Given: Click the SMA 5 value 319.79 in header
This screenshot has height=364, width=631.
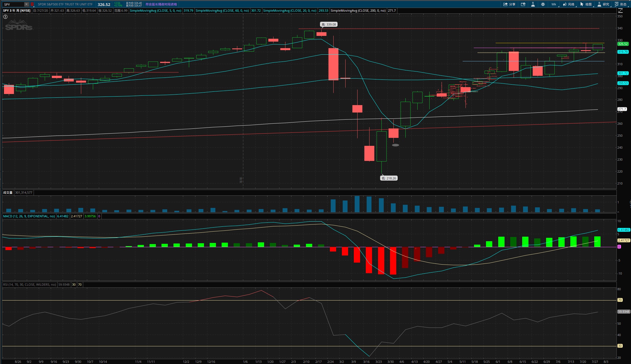Looking at the screenshot, I should click(x=189, y=11).
